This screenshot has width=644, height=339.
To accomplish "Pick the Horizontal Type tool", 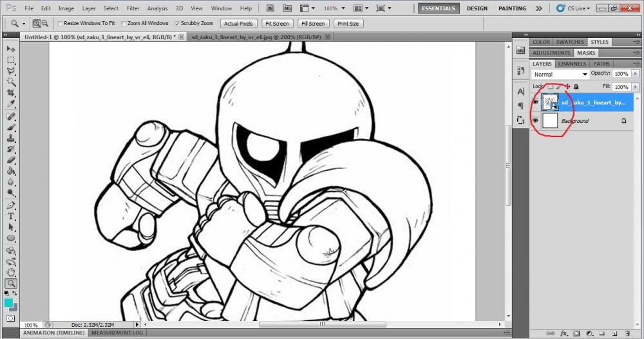I will [x=11, y=216].
